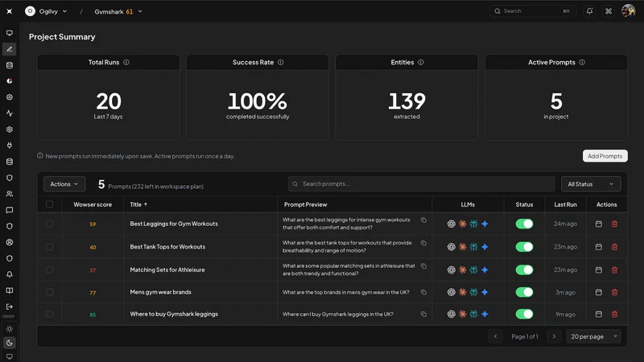Image resolution: width=644 pixels, height=362 pixels.
Task: Delete the Best Leggings for Gym Workouts prompt
Action: tap(614, 224)
